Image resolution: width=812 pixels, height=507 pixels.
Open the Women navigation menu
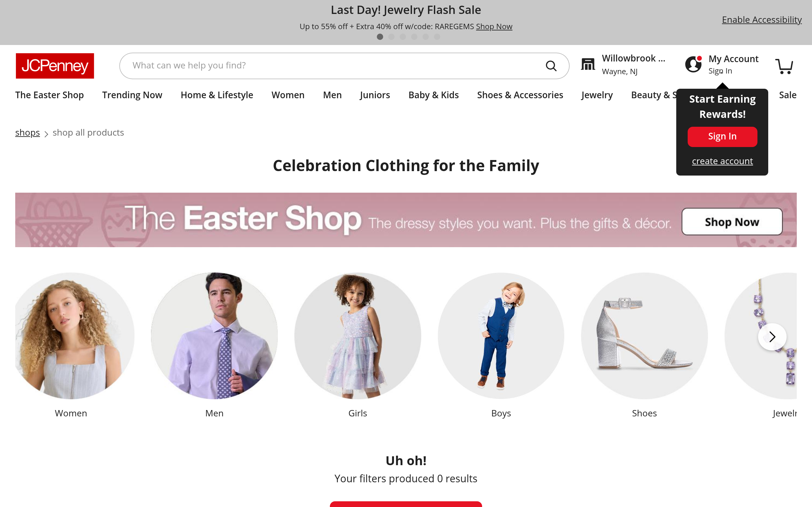288,95
